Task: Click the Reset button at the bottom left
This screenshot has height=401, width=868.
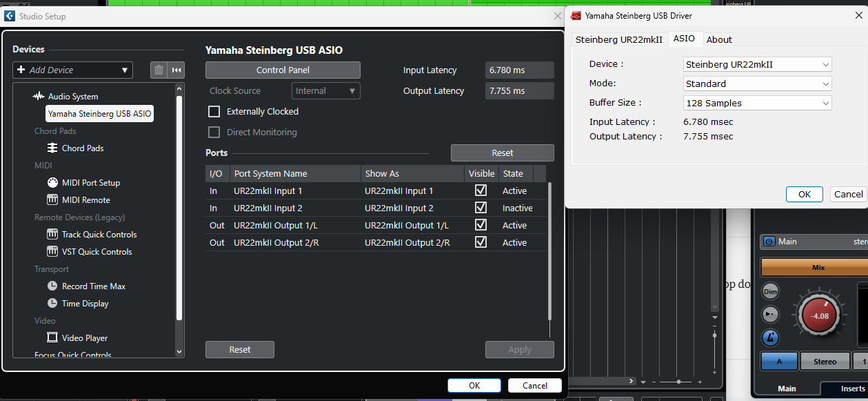Action: 240,350
